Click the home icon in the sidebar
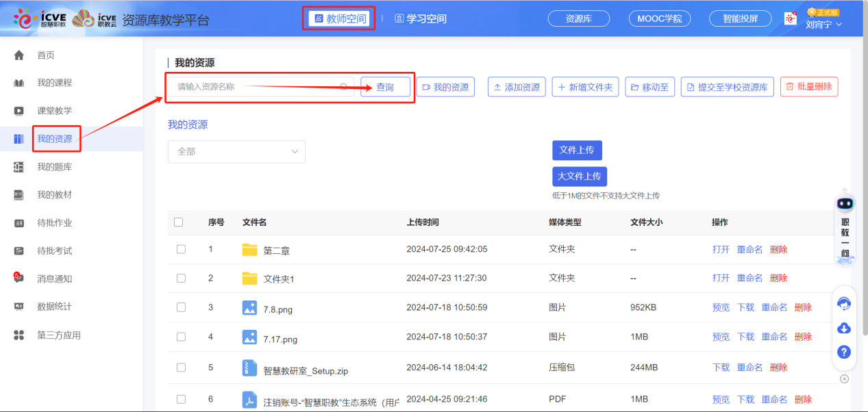Viewport: 868px width, 412px height. pyautogui.click(x=19, y=55)
